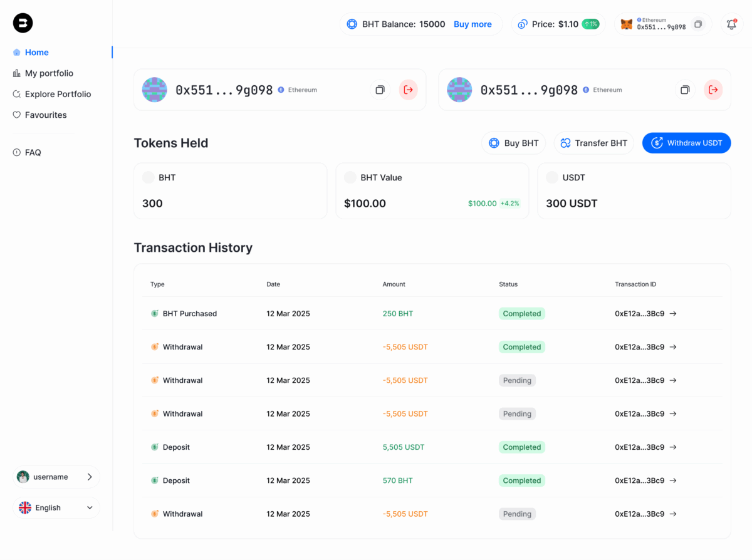Viewport: 752px width, 560px height.
Task: Click the Buy more link
Action: [473, 24]
